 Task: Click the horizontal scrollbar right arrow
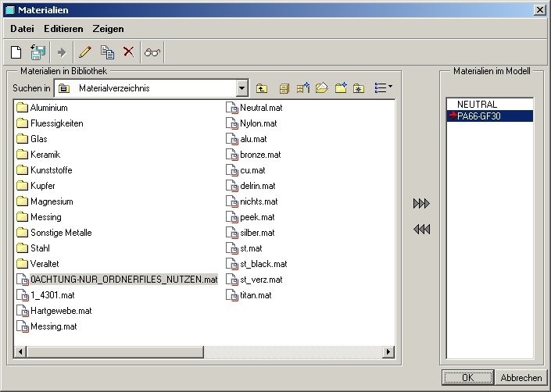point(388,351)
